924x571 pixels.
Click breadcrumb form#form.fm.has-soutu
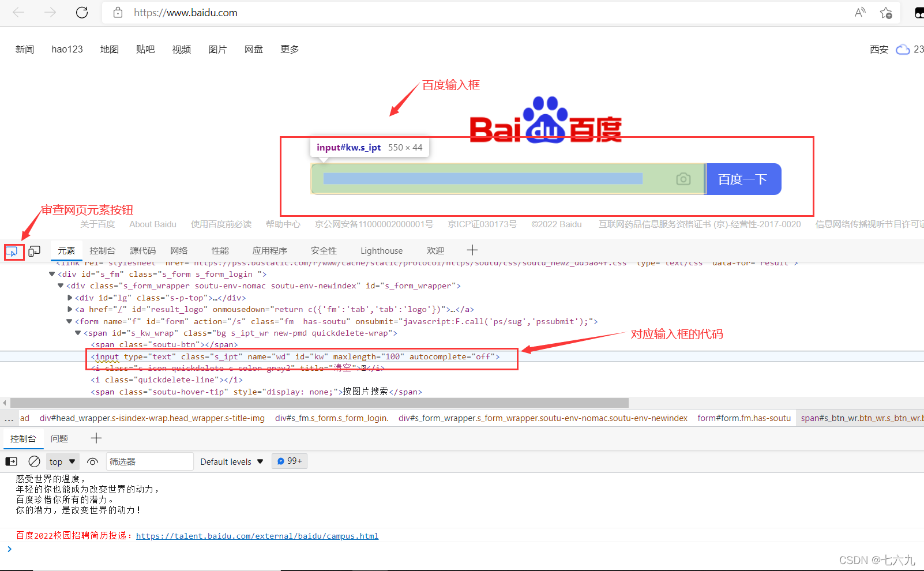coord(744,418)
